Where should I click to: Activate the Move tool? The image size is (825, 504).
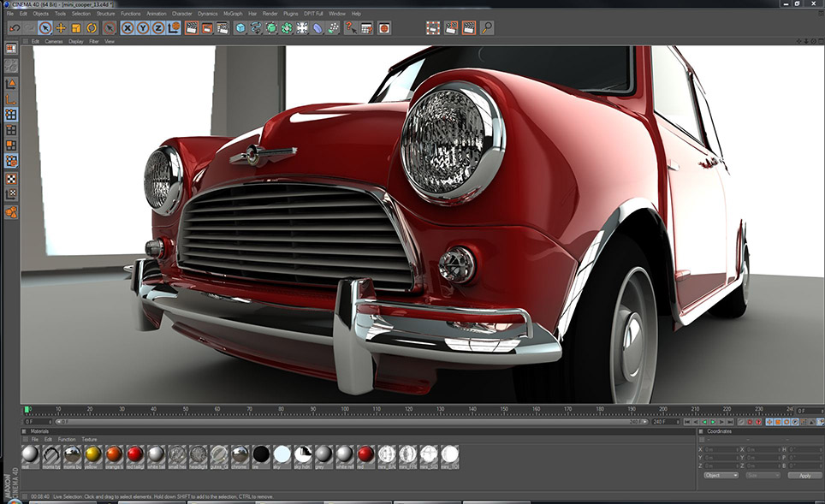point(60,27)
